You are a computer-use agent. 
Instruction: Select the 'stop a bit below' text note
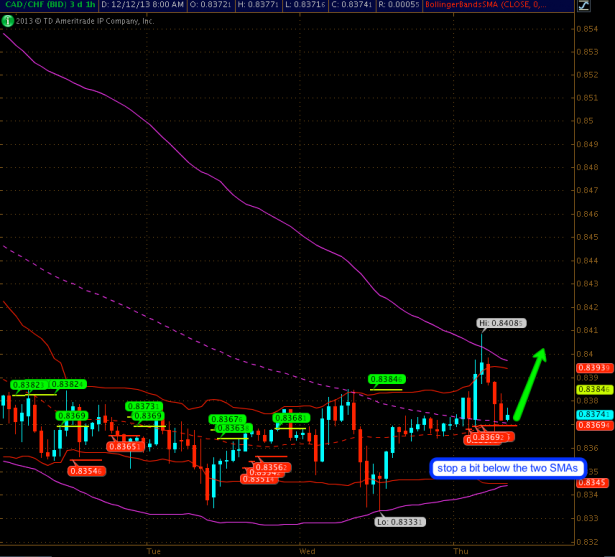[x=507, y=467]
